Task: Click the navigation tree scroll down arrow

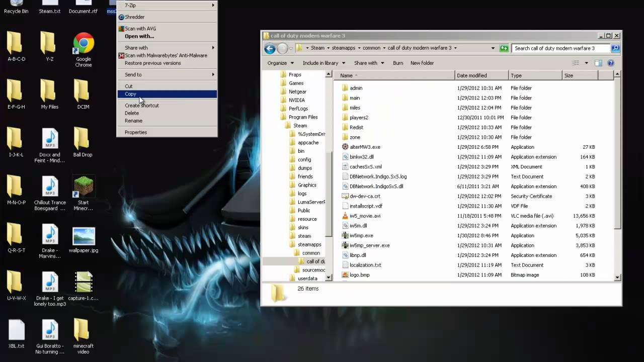Action: pos(329,278)
